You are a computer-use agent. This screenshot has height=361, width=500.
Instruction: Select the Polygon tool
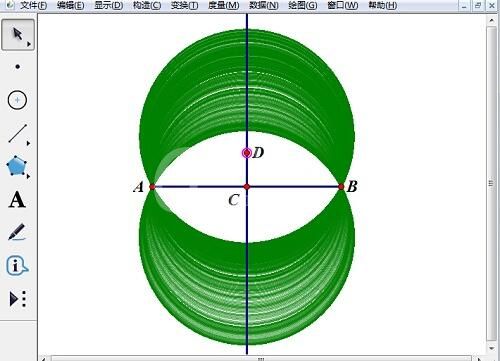(16, 166)
